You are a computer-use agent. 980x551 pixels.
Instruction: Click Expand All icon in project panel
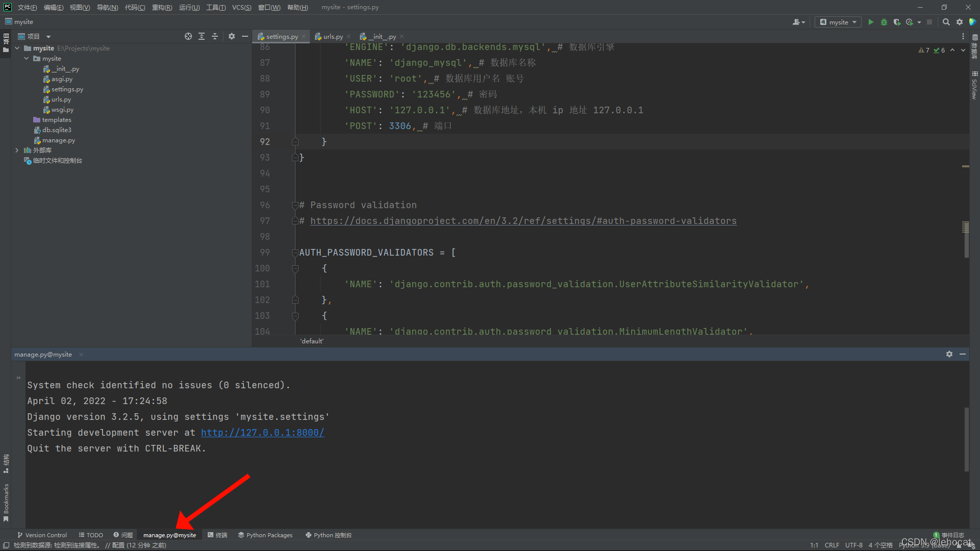[202, 36]
